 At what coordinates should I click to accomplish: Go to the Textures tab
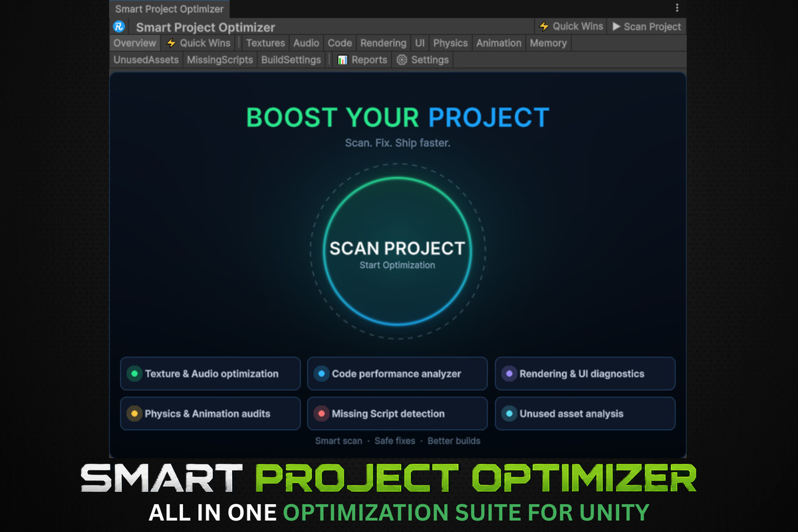(265, 43)
